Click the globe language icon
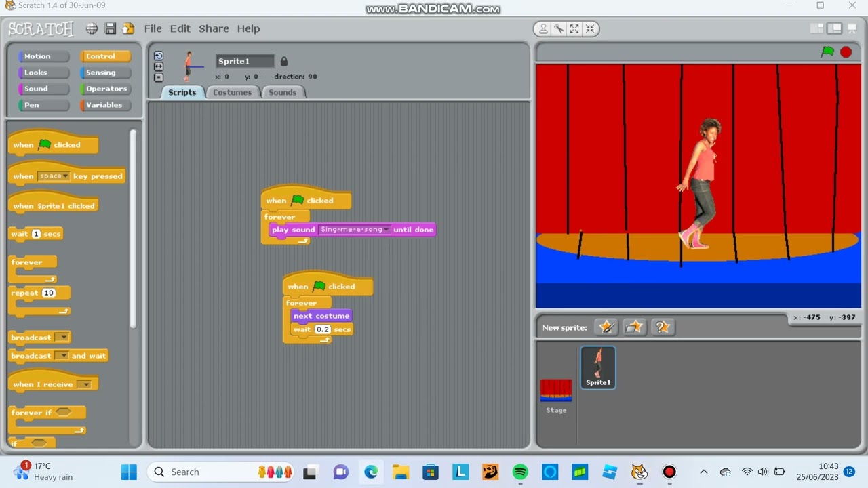The image size is (868, 488). 92,28
